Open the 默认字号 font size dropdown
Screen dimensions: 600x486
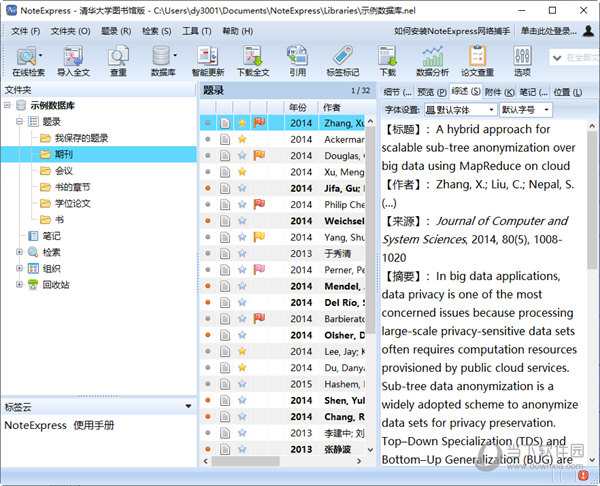click(x=526, y=110)
